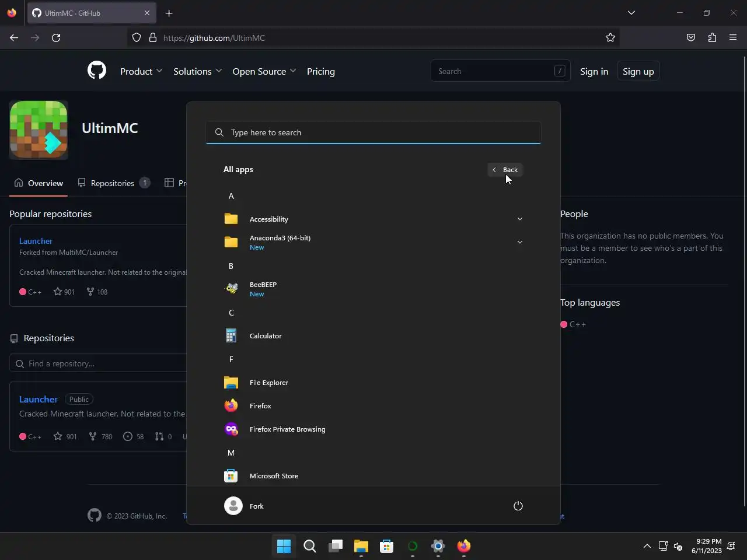Click the Back button in All apps

click(505, 170)
